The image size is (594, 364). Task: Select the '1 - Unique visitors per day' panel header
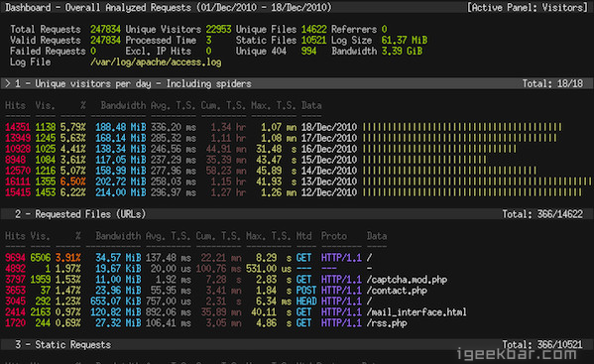point(297,83)
